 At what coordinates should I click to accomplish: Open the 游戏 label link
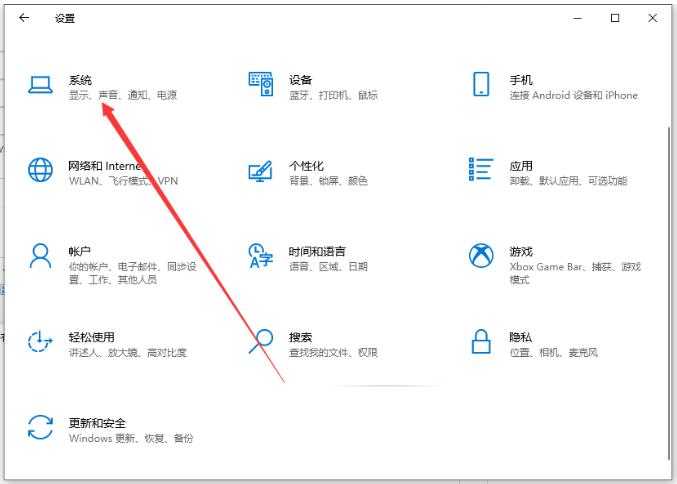(520, 251)
